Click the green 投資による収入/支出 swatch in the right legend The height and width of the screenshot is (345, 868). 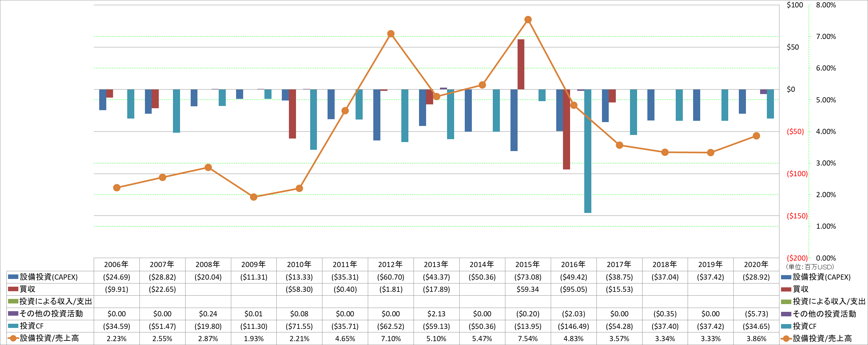pos(786,302)
